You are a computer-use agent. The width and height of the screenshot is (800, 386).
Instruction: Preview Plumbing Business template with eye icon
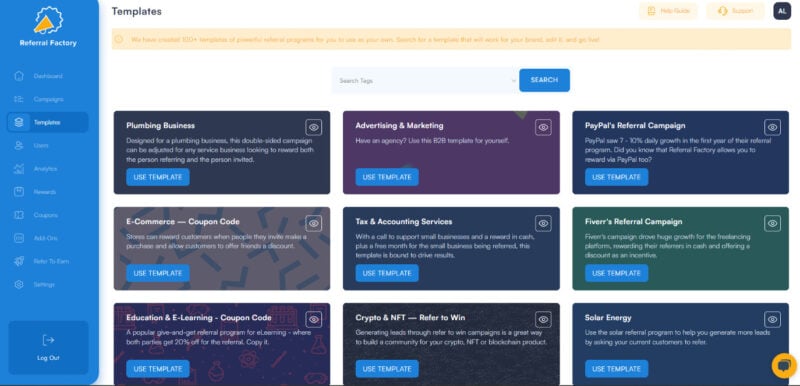click(314, 127)
